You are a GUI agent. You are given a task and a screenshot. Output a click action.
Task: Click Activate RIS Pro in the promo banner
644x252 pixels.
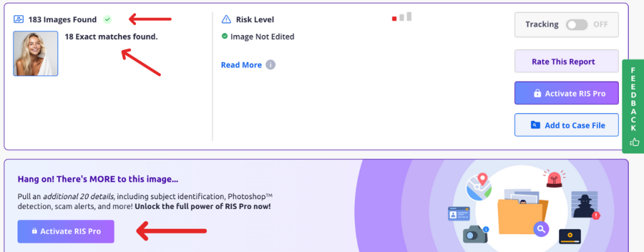[x=65, y=231]
